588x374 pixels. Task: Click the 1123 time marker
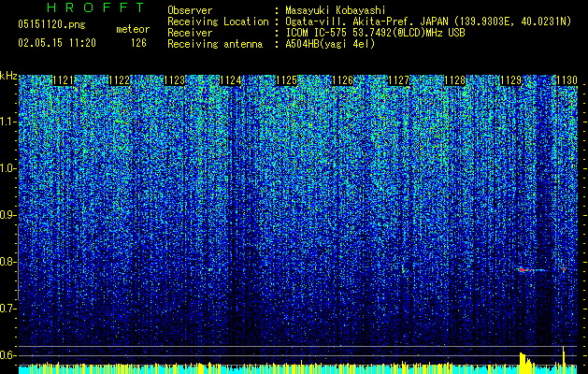tap(175, 80)
